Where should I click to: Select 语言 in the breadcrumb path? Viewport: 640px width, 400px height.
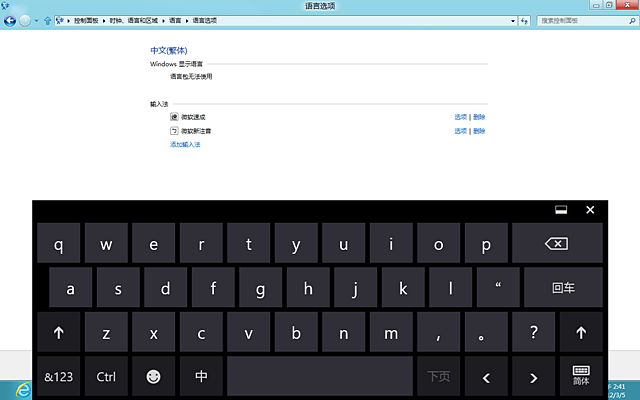[175, 20]
